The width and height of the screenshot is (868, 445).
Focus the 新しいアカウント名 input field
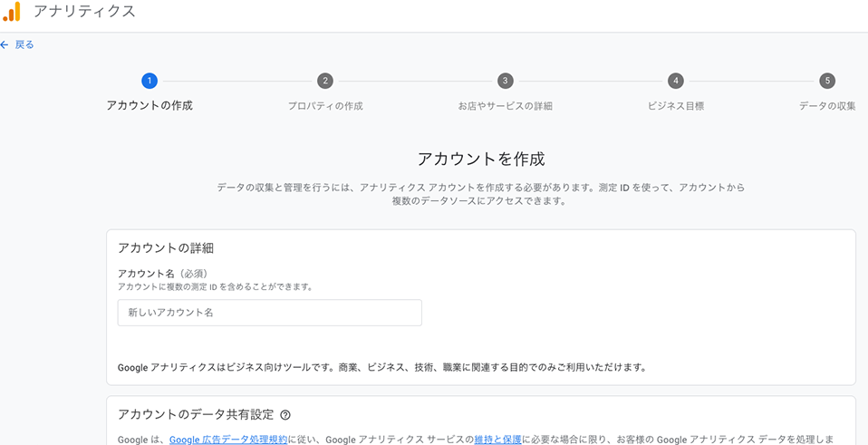pos(269,313)
